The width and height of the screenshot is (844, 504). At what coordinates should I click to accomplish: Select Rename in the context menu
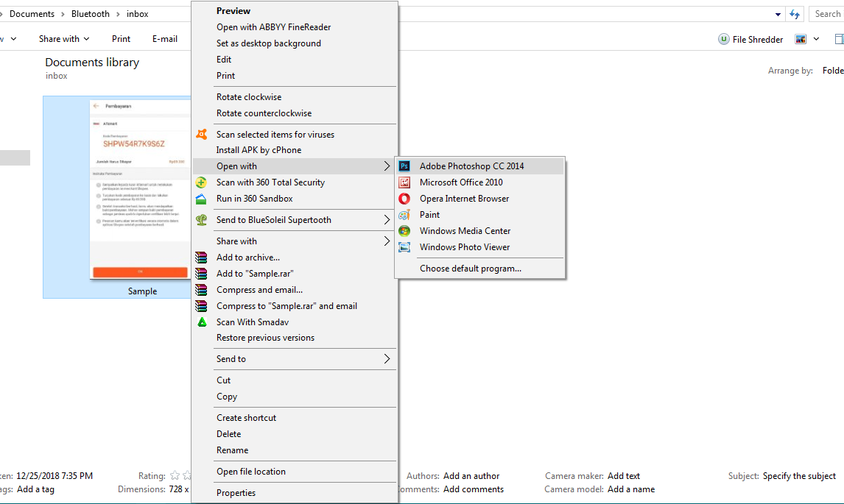tap(233, 450)
